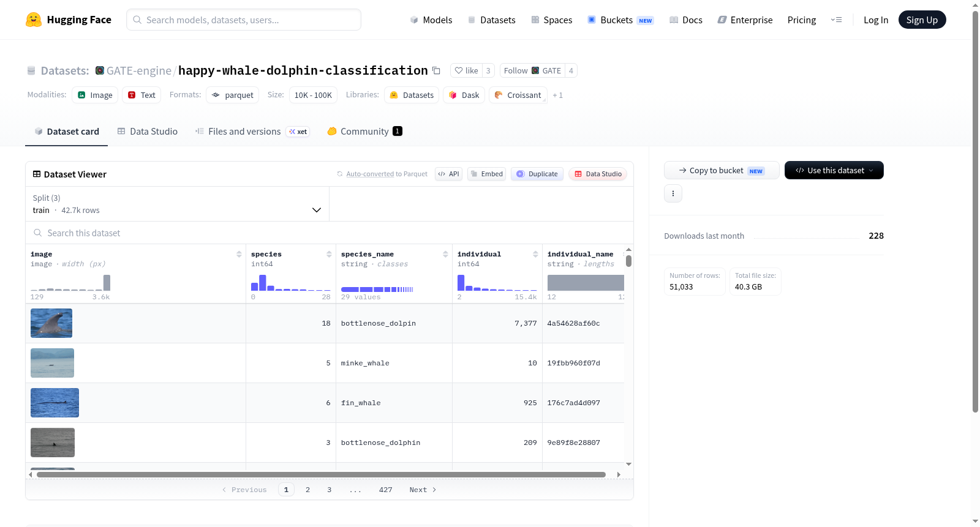Click the Duplicate button
Image resolution: width=980 pixels, height=527 pixels.
(537, 174)
